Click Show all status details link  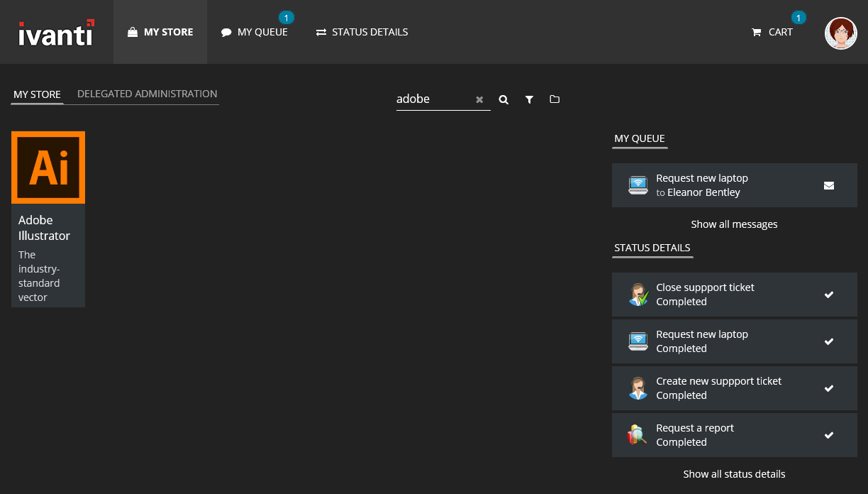pos(735,474)
